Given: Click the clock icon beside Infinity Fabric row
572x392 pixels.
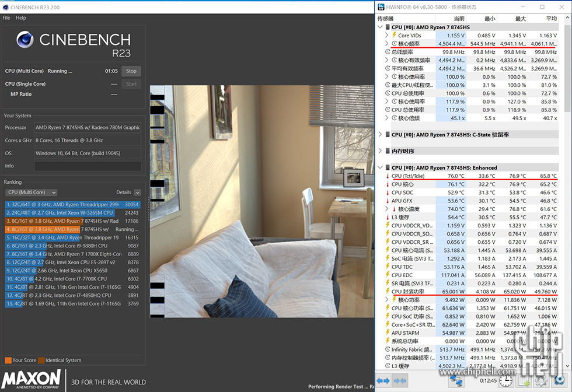Looking at the screenshot, I should (x=388, y=349).
